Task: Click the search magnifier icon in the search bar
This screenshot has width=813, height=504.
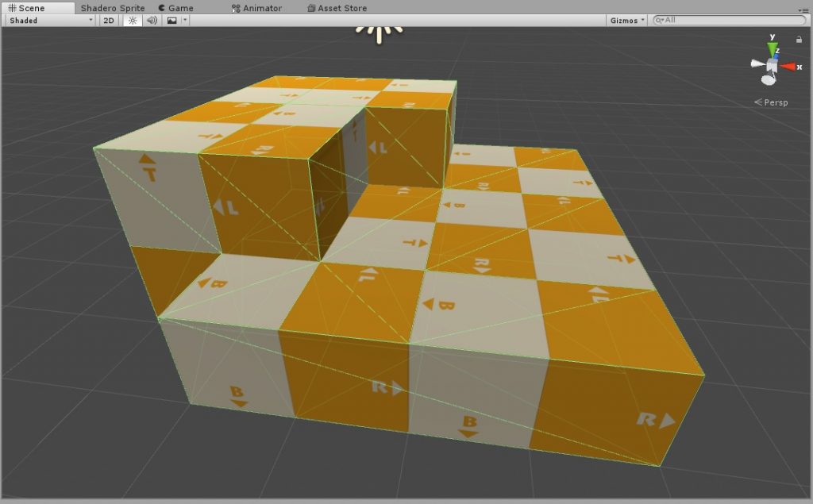Action: pos(658,20)
